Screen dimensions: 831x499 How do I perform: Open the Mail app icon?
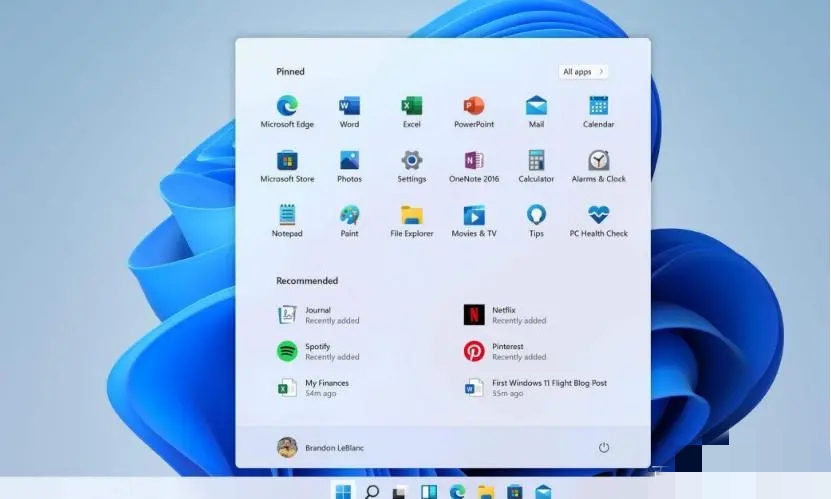536,112
